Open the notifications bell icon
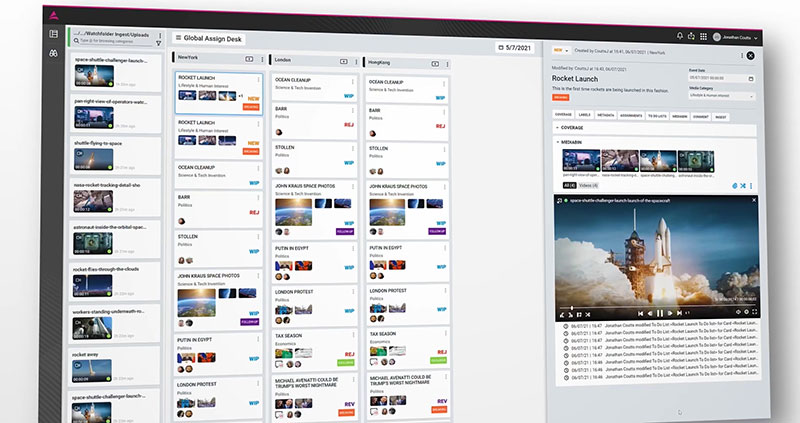Viewport: 800px width, 423px height. (x=680, y=37)
